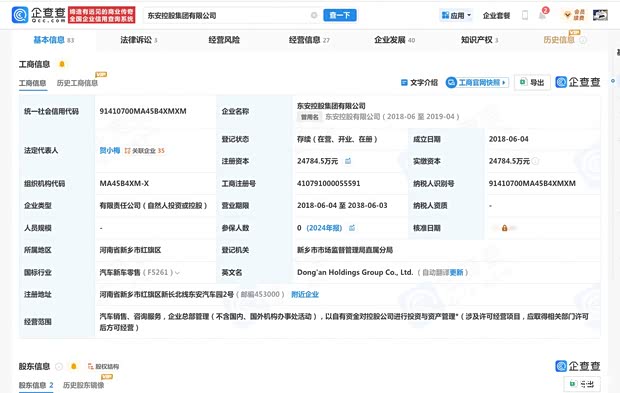620x393 pixels.
Task: Click credit code 91410700MA45B4XMXM
Action: (x=143, y=111)
